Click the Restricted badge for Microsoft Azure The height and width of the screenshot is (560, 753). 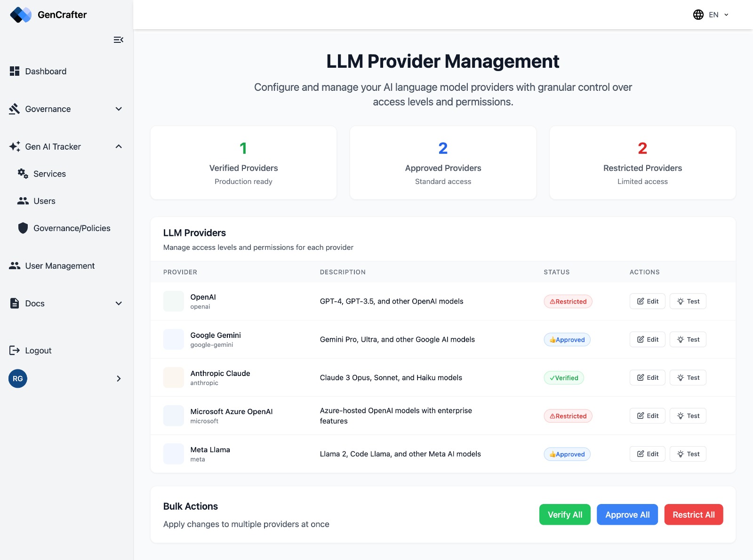tap(568, 416)
